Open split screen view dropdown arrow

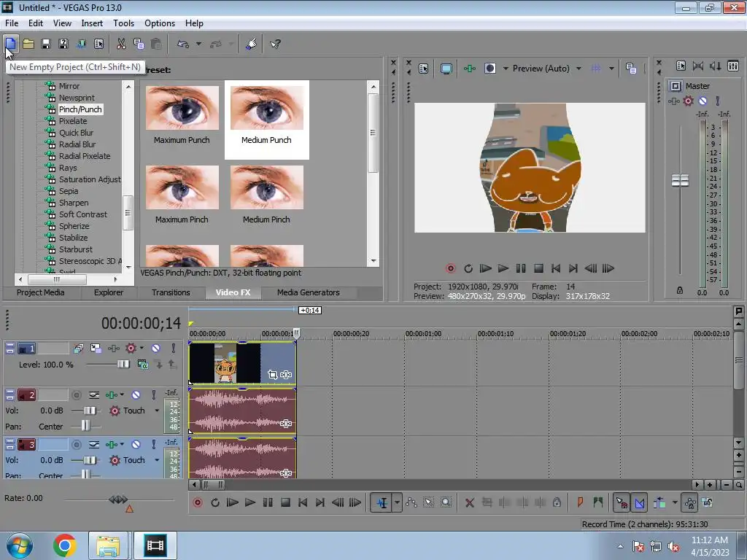tap(506, 69)
